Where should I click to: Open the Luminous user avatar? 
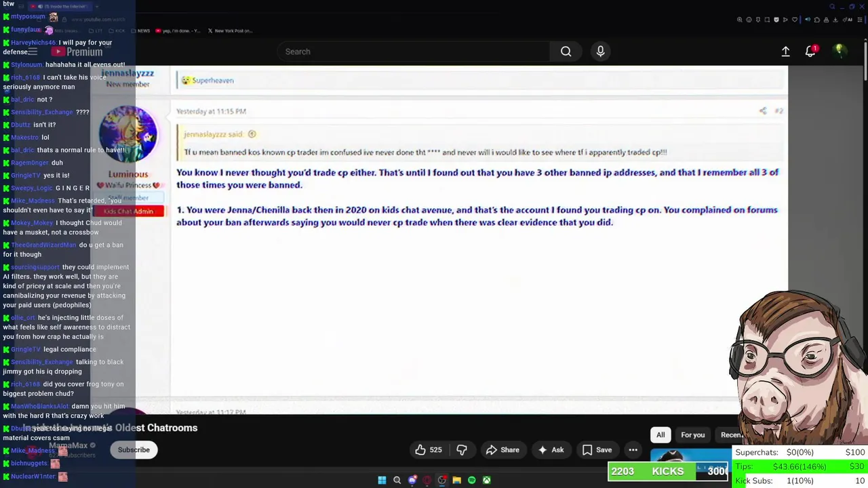click(x=128, y=134)
